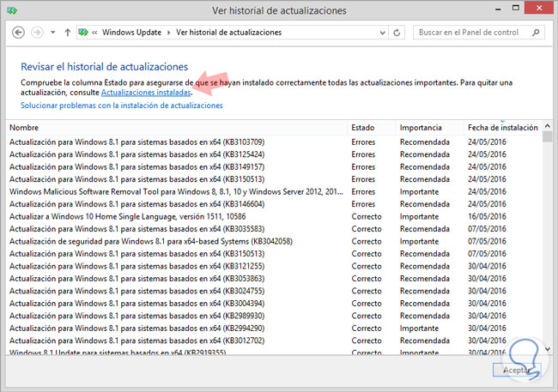This screenshot has height=392, width=558.
Task: Open the Actualizaciones instaladas link
Action: 146,93
